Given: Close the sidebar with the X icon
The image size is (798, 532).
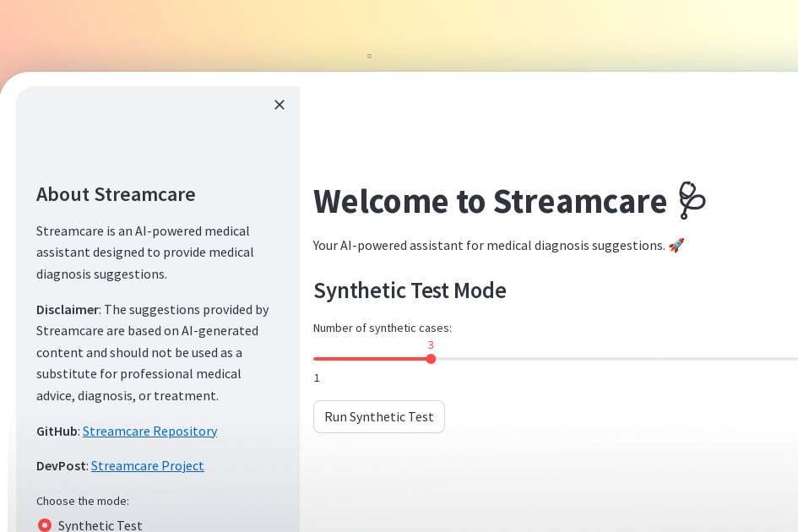Looking at the screenshot, I should (x=280, y=105).
